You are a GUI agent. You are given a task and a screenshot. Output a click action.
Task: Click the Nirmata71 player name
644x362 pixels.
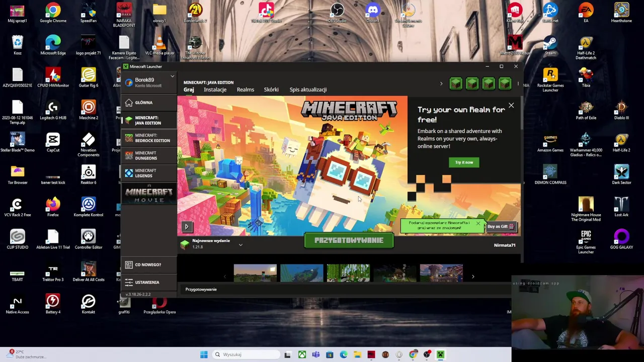[x=505, y=245]
